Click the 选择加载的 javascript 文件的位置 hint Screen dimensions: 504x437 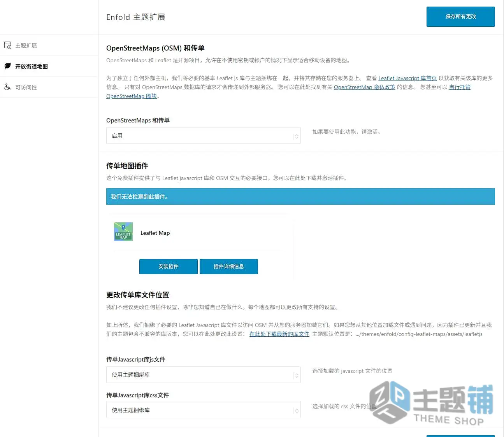click(352, 371)
